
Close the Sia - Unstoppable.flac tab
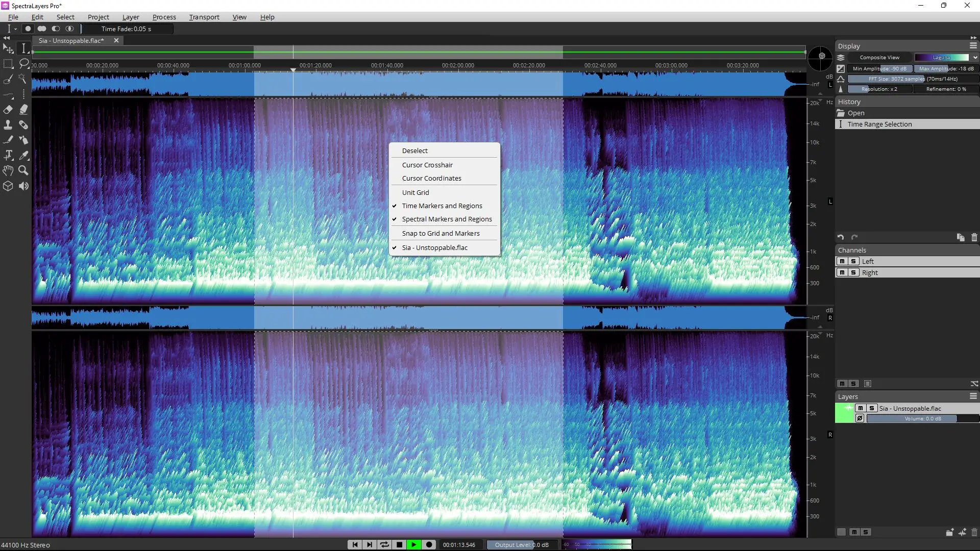click(116, 40)
